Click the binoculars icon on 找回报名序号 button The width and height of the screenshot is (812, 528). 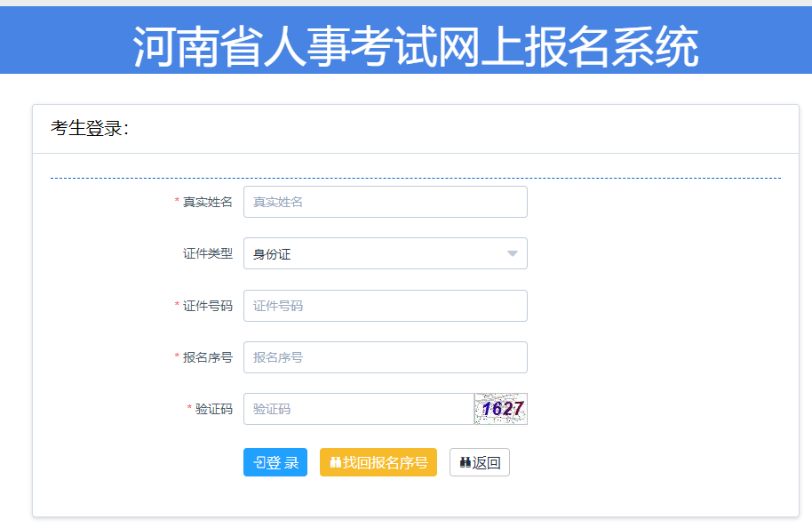[x=336, y=462]
